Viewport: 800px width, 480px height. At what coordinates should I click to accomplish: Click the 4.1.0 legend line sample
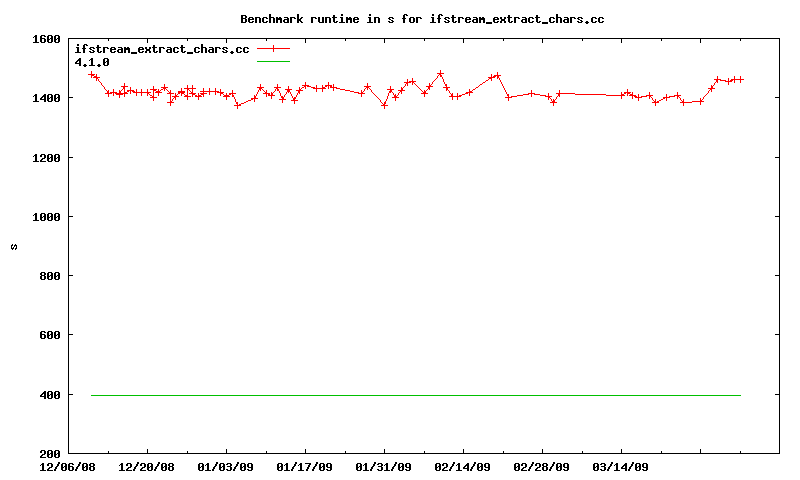point(273,62)
